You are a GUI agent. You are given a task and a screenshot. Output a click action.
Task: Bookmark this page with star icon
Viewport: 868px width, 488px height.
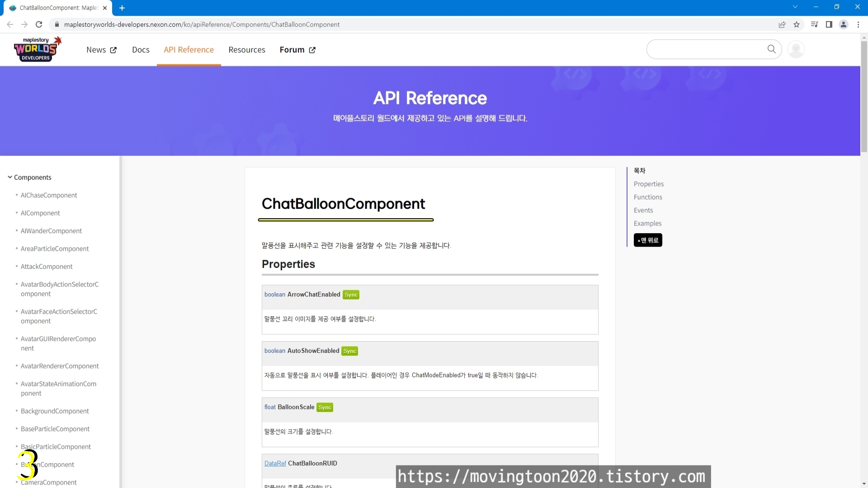coord(797,24)
